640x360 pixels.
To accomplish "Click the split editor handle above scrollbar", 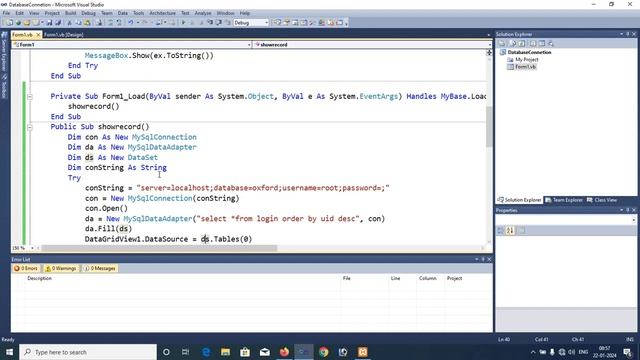I will coord(489,53).
